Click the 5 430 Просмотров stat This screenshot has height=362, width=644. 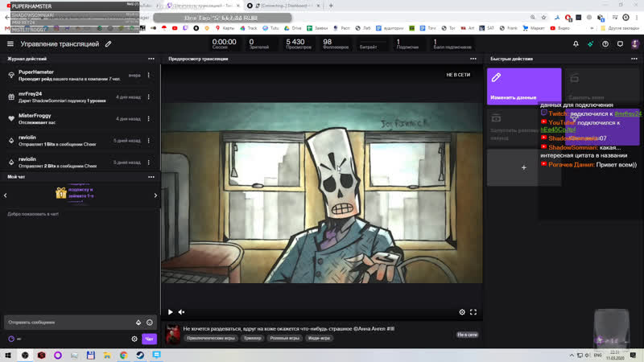299,44
